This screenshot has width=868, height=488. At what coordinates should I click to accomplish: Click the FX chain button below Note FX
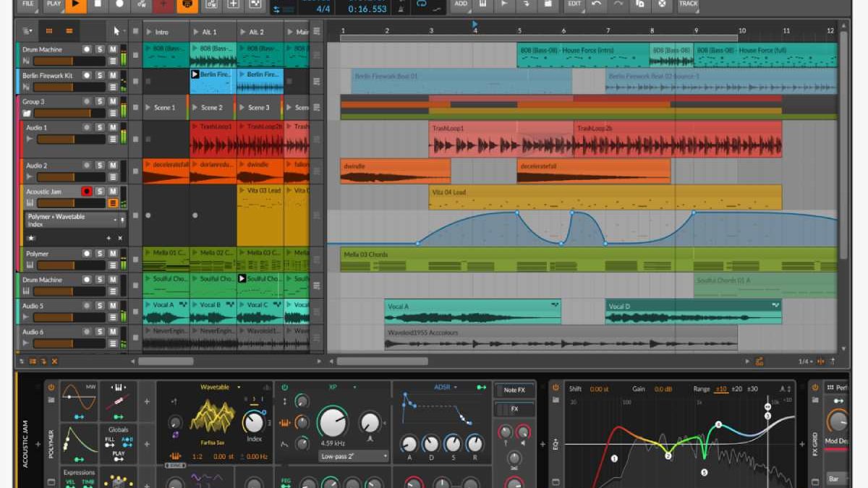514,409
